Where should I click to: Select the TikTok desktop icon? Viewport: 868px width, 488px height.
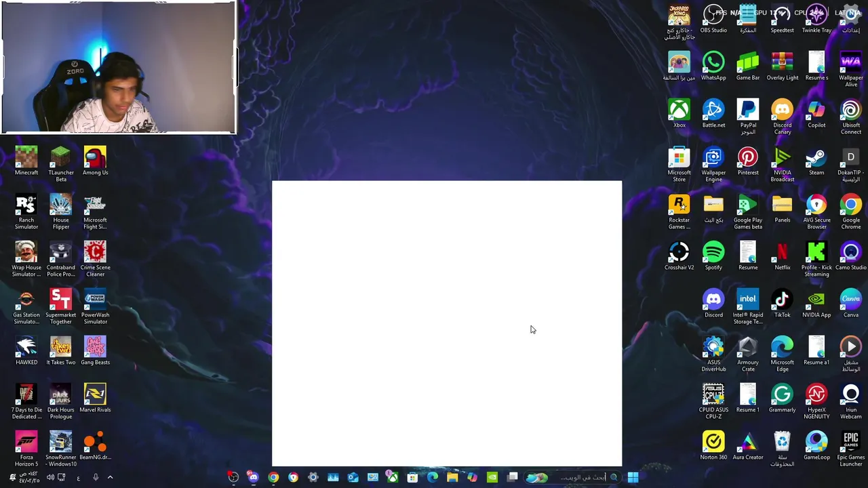tap(782, 304)
